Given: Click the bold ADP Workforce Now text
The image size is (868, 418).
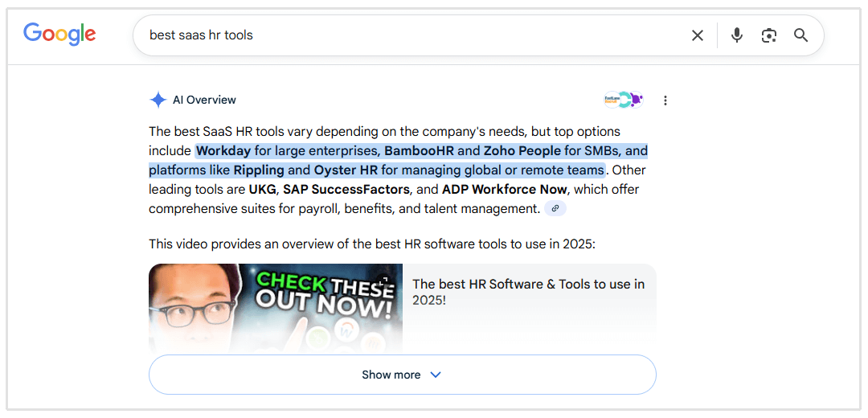Looking at the screenshot, I should 505,189.
